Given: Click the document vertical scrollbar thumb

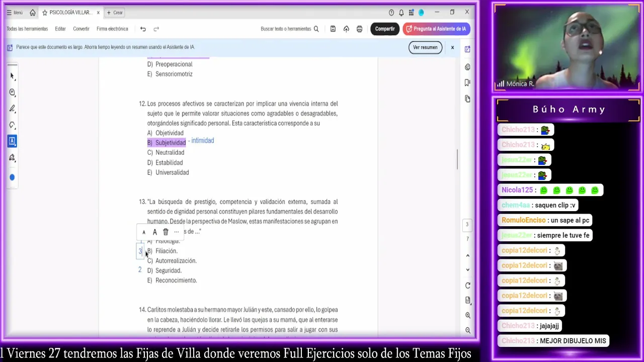Looking at the screenshot, I should (x=457, y=159).
